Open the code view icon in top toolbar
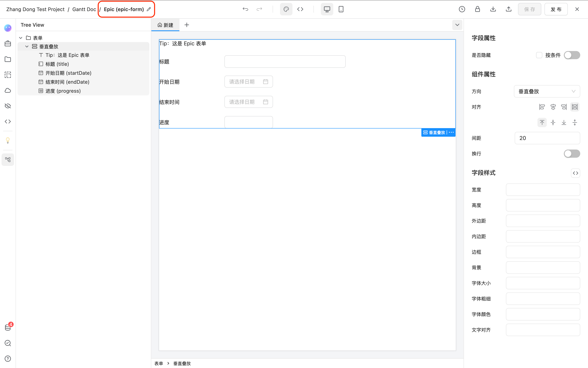 pyautogui.click(x=300, y=9)
